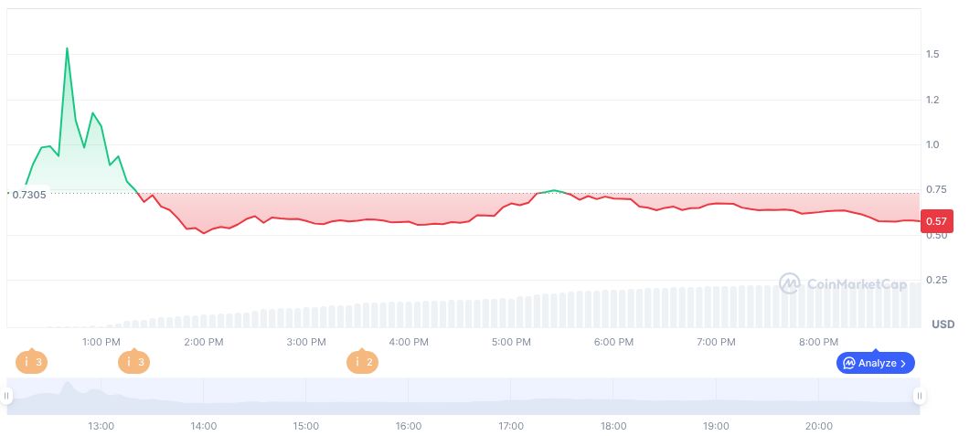
Task: Click the 0.7305 opening price label
Action: pos(29,195)
